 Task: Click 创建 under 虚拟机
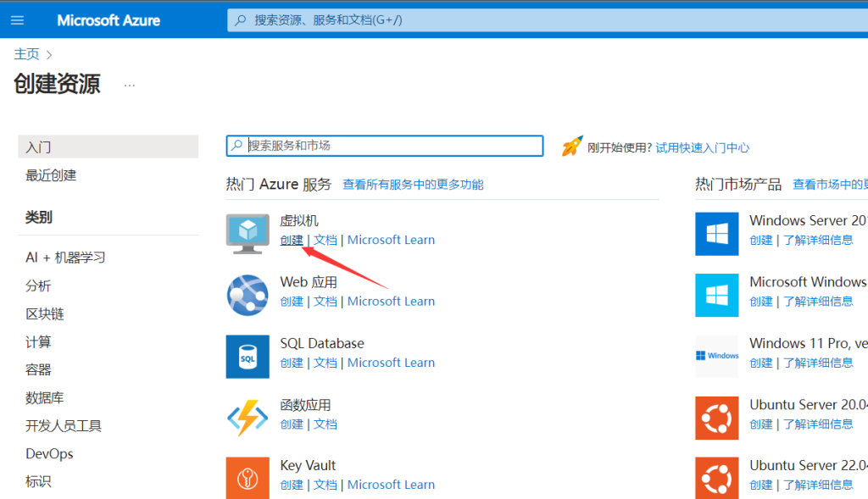click(292, 240)
